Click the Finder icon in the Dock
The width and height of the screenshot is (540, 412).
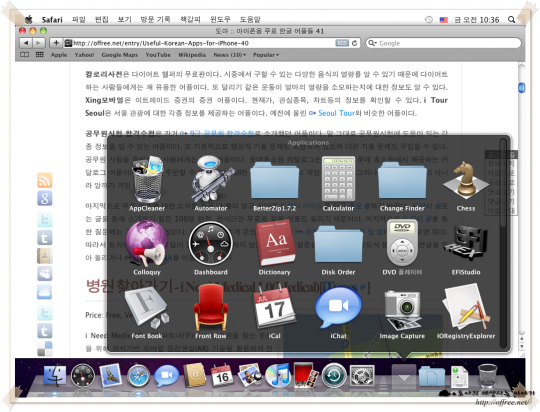(x=55, y=375)
